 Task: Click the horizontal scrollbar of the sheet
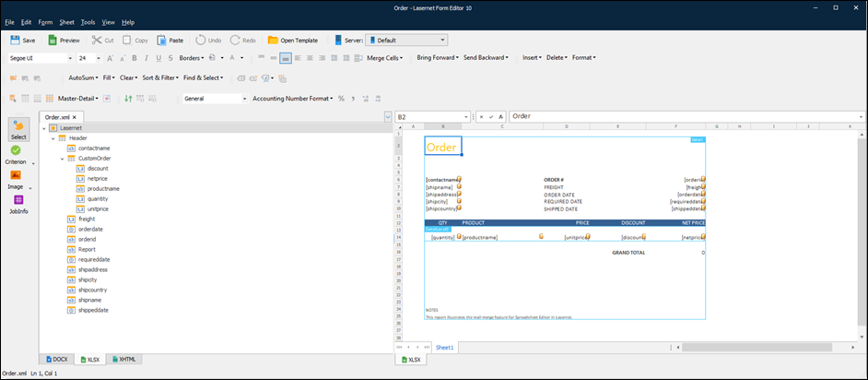pyautogui.click(x=757, y=348)
